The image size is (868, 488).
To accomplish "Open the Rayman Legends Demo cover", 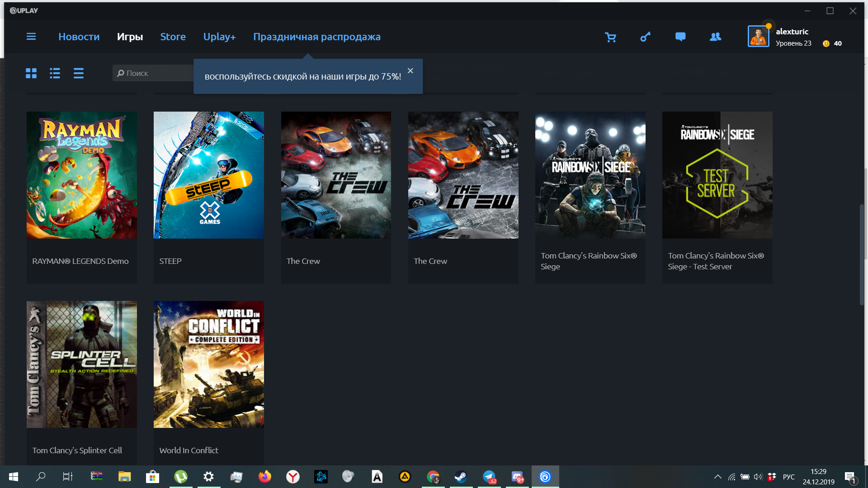I will pyautogui.click(x=82, y=175).
